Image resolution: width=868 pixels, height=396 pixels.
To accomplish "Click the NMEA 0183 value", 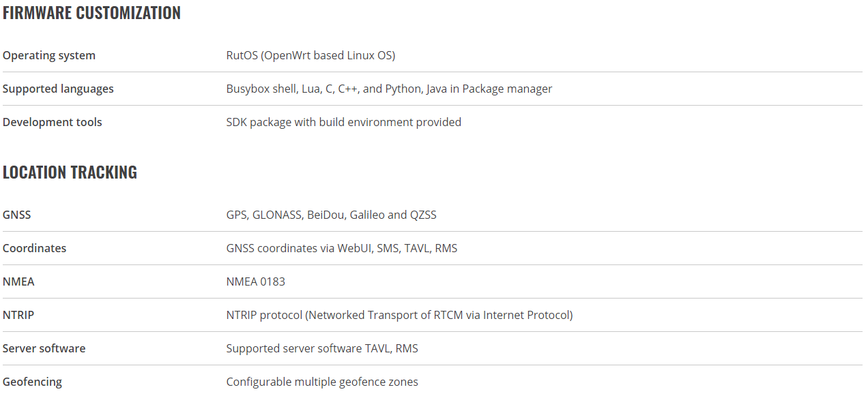I will [256, 281].
